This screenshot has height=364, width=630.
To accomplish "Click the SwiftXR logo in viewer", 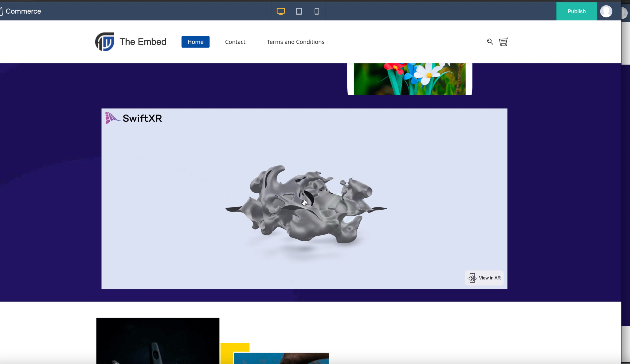I will [x=134, y=118].
